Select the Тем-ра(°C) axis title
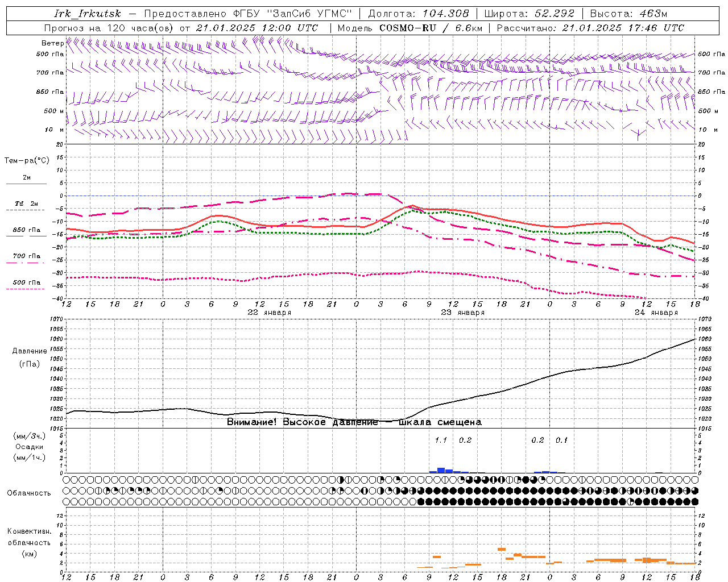The height and width of the screenshot is (582, 728). click(x=27, y=161)
